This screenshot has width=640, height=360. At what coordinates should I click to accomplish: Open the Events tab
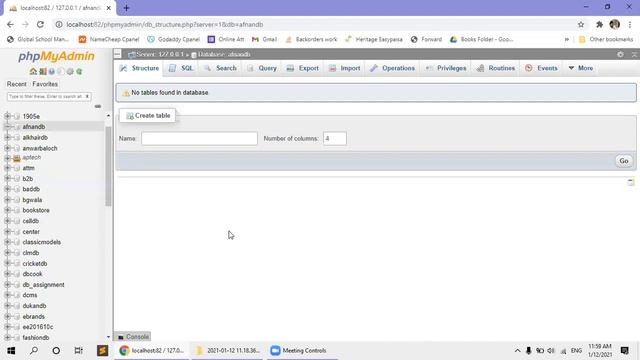[x=541, y=68]
